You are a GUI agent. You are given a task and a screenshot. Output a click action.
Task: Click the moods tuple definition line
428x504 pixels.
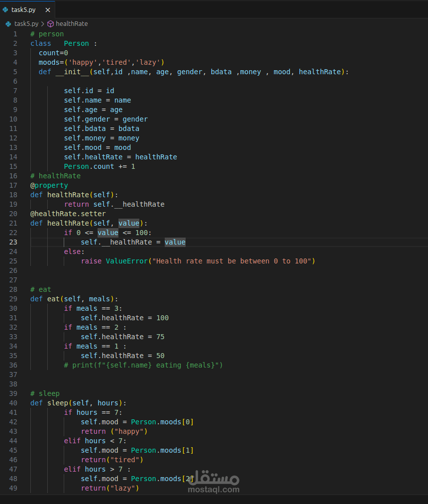[101, 62]
